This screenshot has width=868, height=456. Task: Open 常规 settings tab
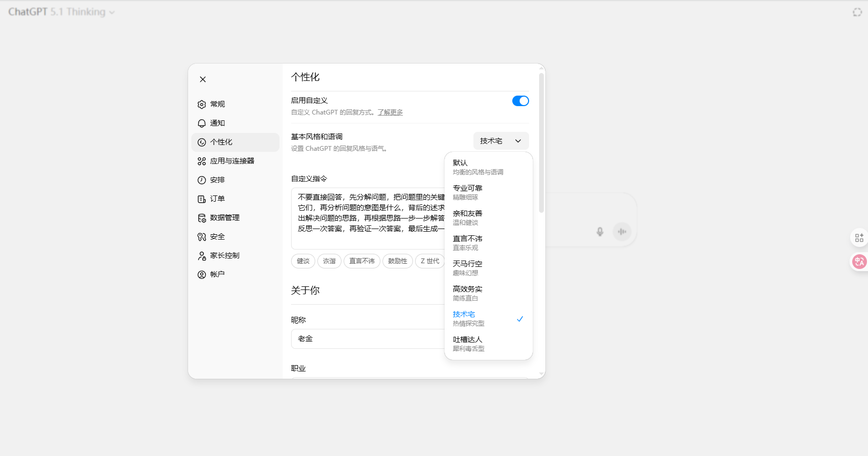click(x=235, y=105)
